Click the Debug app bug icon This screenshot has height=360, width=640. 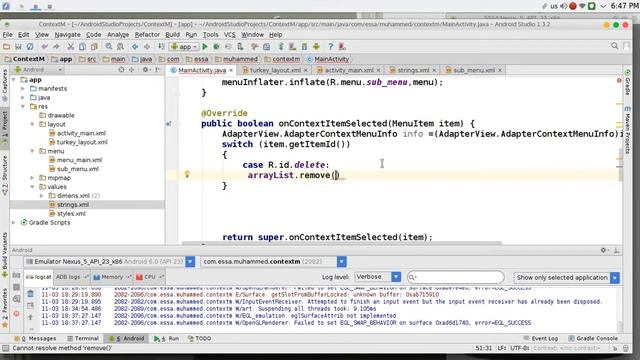(216, 47)
